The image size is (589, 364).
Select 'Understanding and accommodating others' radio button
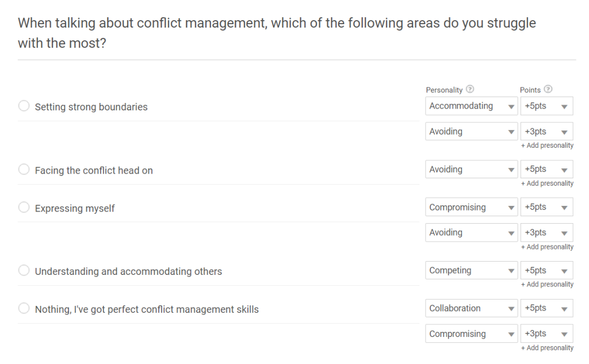pyautogui.click(x=24, y=271)
